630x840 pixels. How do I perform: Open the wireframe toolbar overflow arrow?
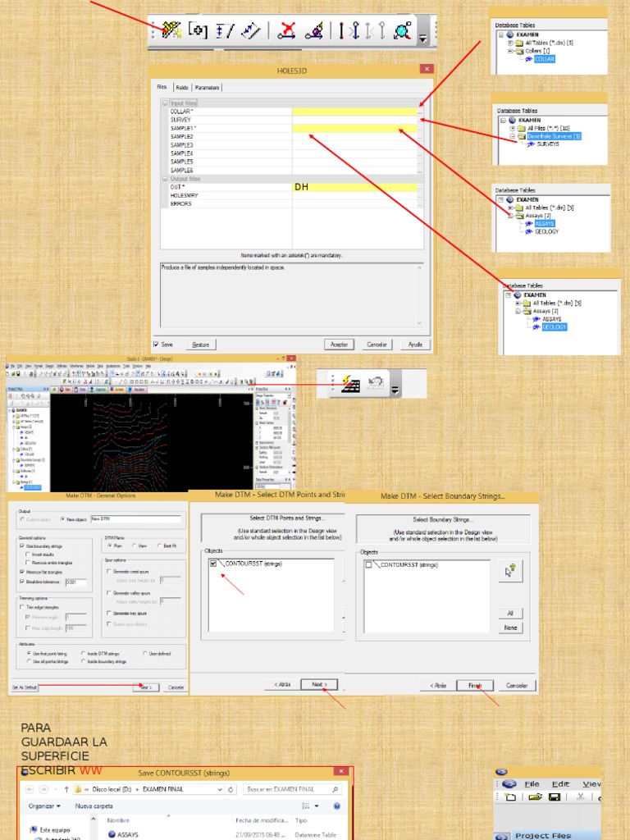(x=395, y=390)
